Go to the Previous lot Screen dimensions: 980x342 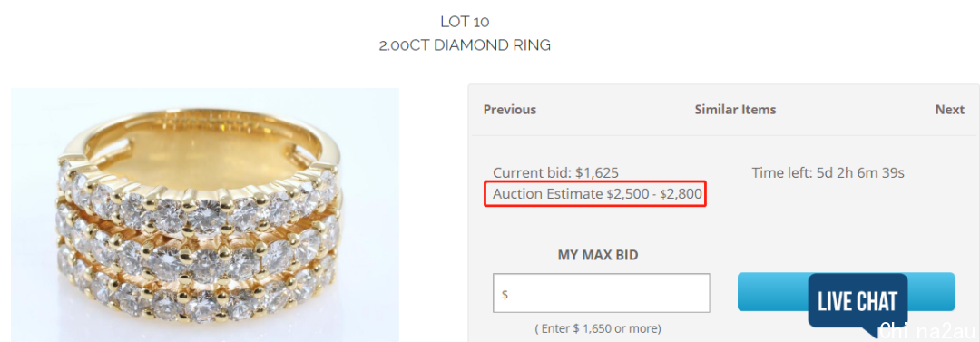(x=509, y=110)
